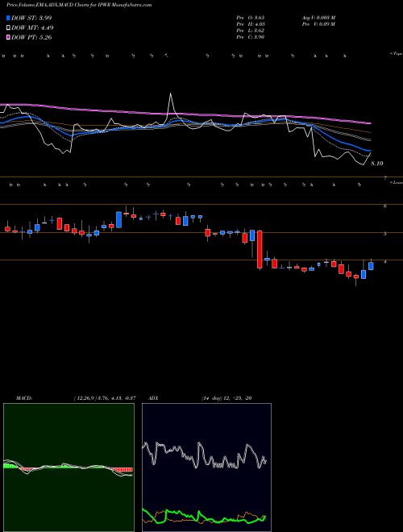Image resolution: width=403 pixels, height=532 pixels.
Task: Click the 'Pre C: 3.90' value
Action: [251, 37]
